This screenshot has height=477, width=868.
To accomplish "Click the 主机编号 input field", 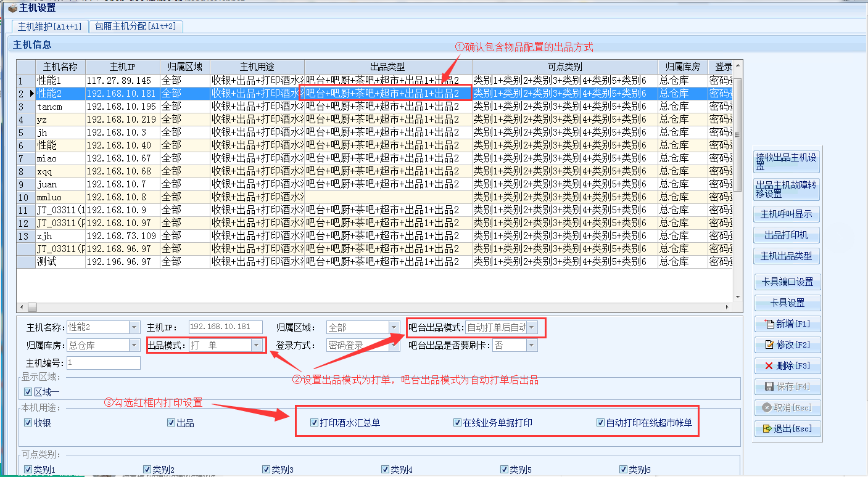I will coord(103,363).
